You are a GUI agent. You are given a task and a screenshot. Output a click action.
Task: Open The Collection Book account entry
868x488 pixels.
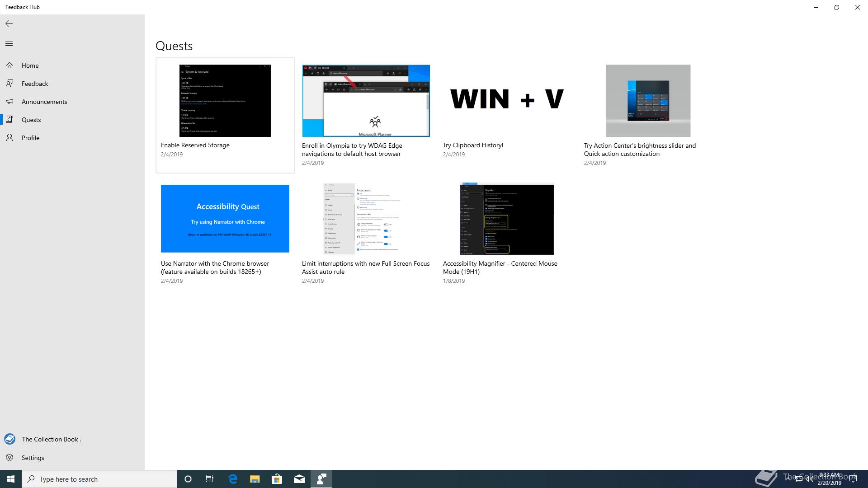(x=72, y=439)
